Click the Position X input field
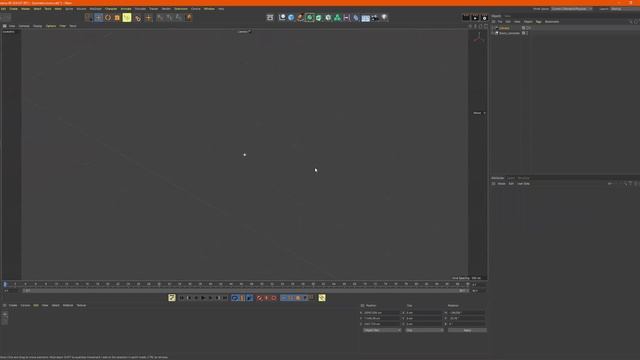 point(382,313)
